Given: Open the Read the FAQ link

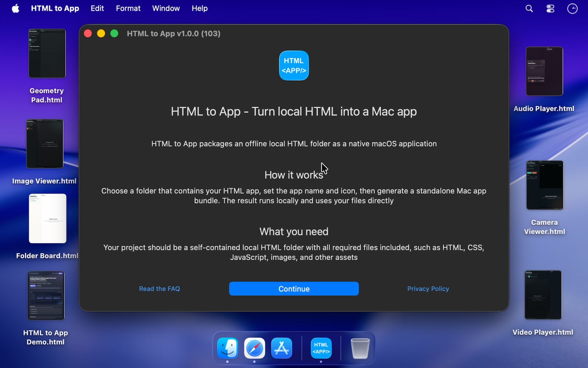Looking at the screenshot, I should pos(159,289).
